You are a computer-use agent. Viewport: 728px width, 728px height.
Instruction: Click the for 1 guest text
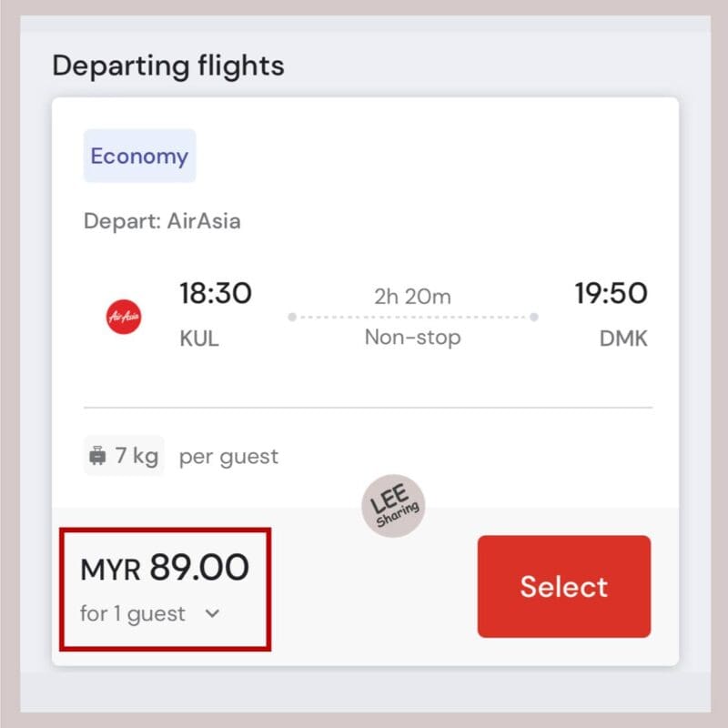pos(133,613)
